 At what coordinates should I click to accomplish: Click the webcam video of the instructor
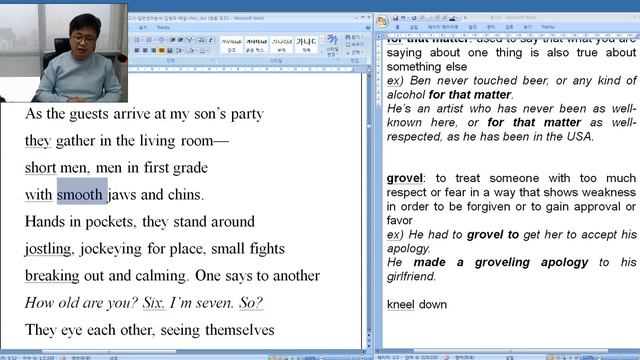(64, 53)
